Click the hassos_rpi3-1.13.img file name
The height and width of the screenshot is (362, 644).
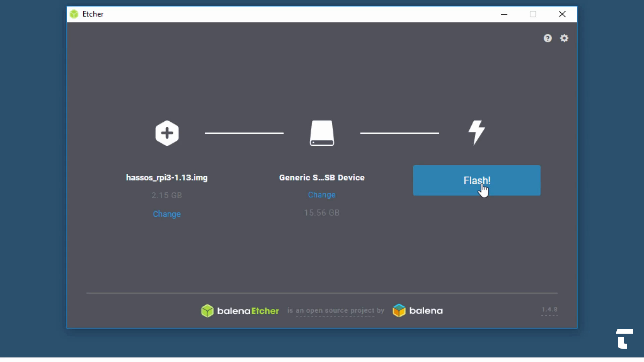pos(167,178)
